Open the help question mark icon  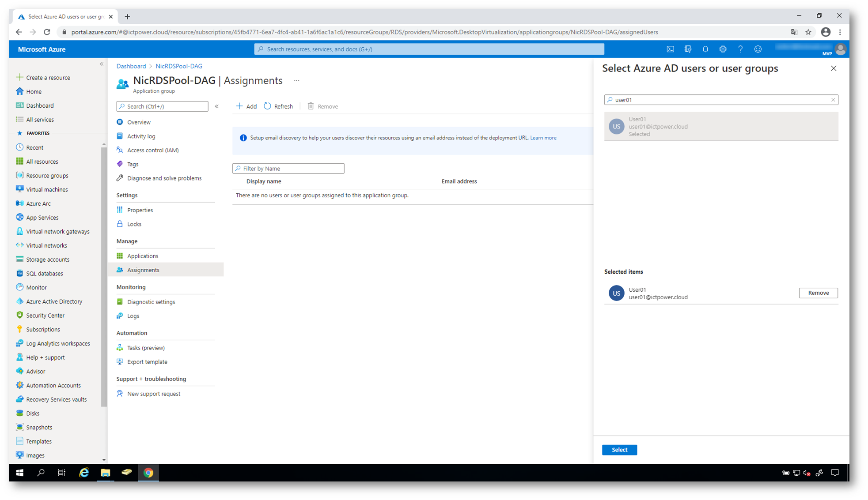740,49
